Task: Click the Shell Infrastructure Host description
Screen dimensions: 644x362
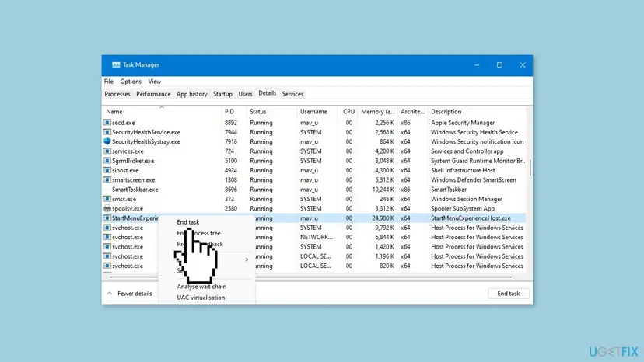Action: coord(463,170)
